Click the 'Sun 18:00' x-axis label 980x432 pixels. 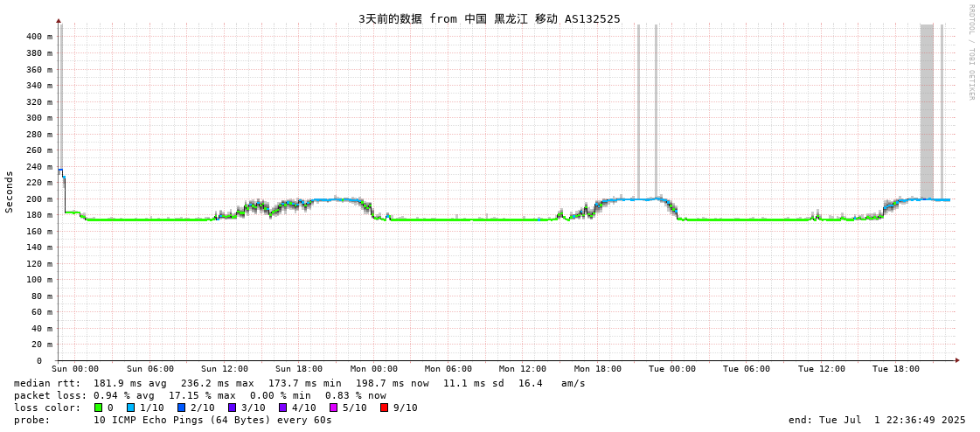pyautogui.click(x=299, y=369)
